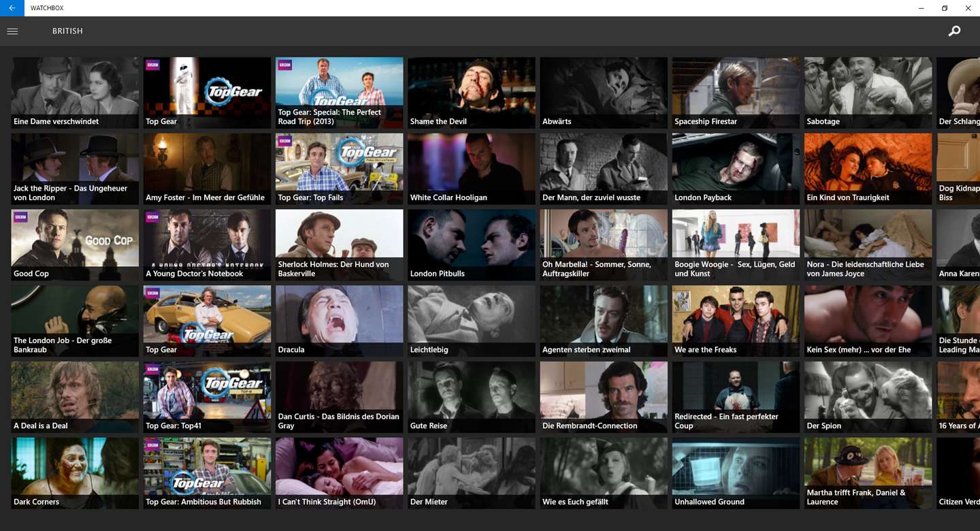The image size is (980, 531).
Task: Open Sherlock Holmes: Der Hund von Baskerville
Action: [339, 245]
